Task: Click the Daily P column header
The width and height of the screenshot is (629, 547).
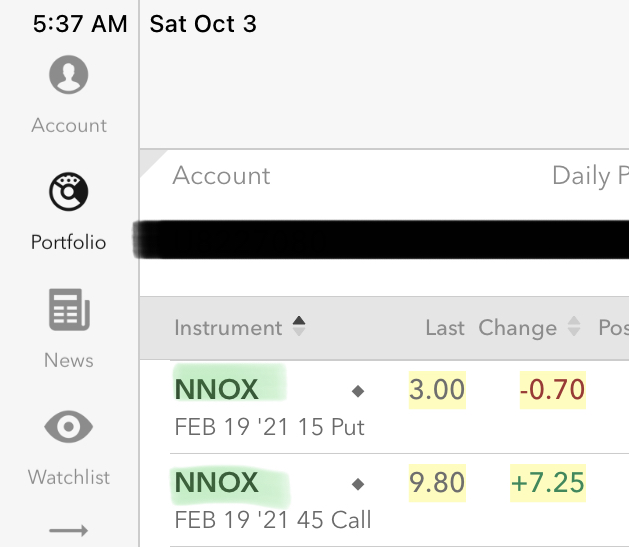Action: point(590,176)
